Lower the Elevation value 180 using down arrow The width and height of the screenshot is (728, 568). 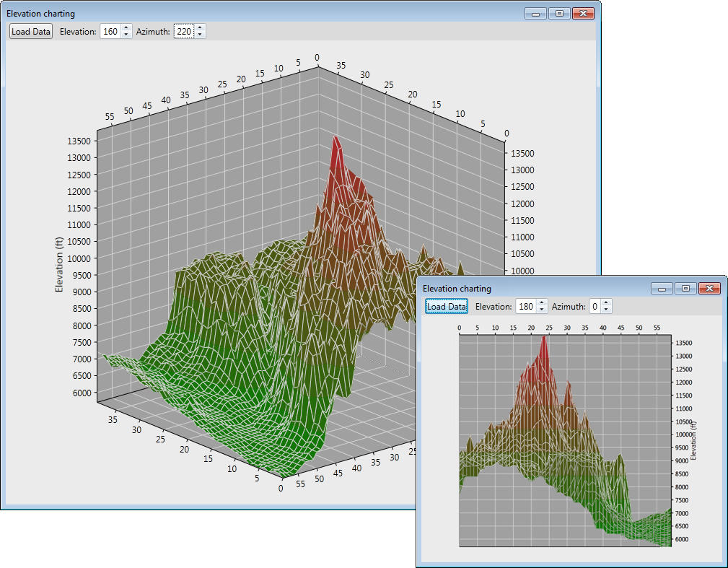click(543, 310)
